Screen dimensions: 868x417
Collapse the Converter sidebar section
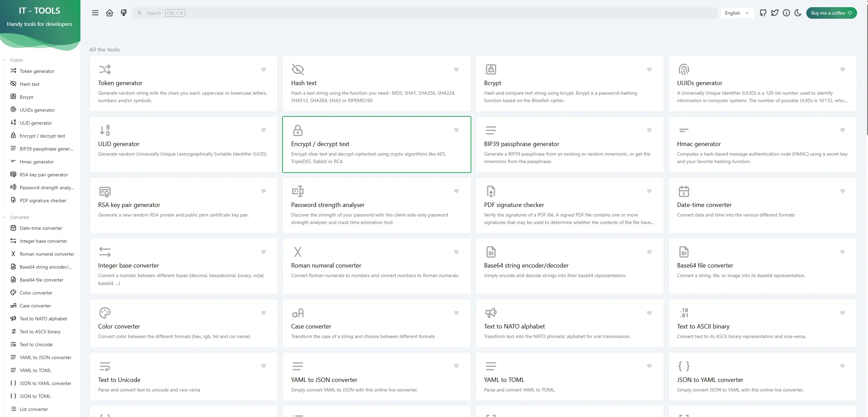click(x=16, y=217)
